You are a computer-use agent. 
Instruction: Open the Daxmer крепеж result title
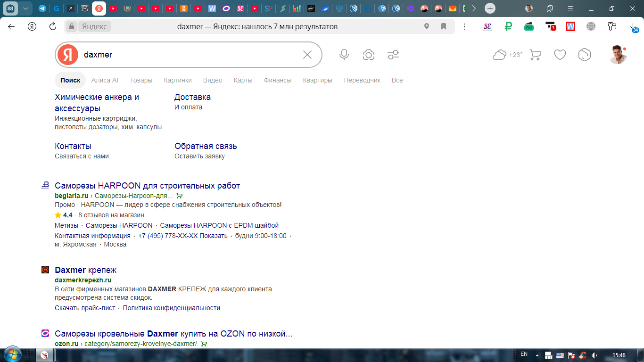click(85, 270)
